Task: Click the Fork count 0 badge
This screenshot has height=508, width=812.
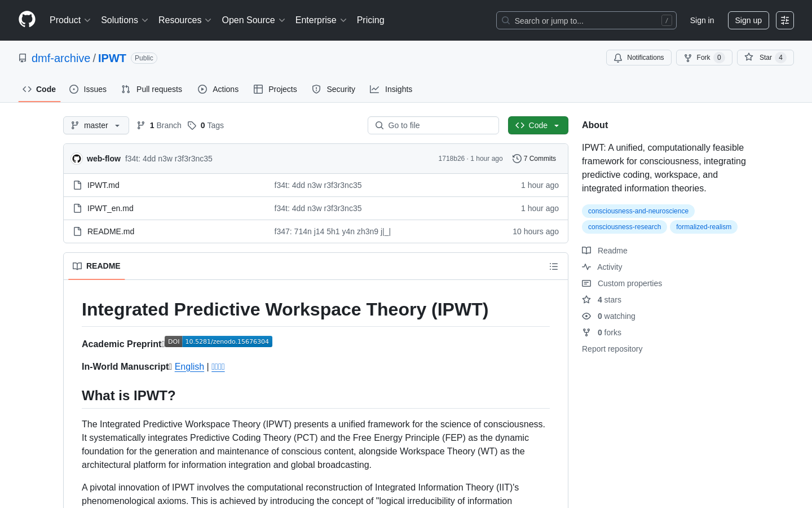Action: click(719, 58)
